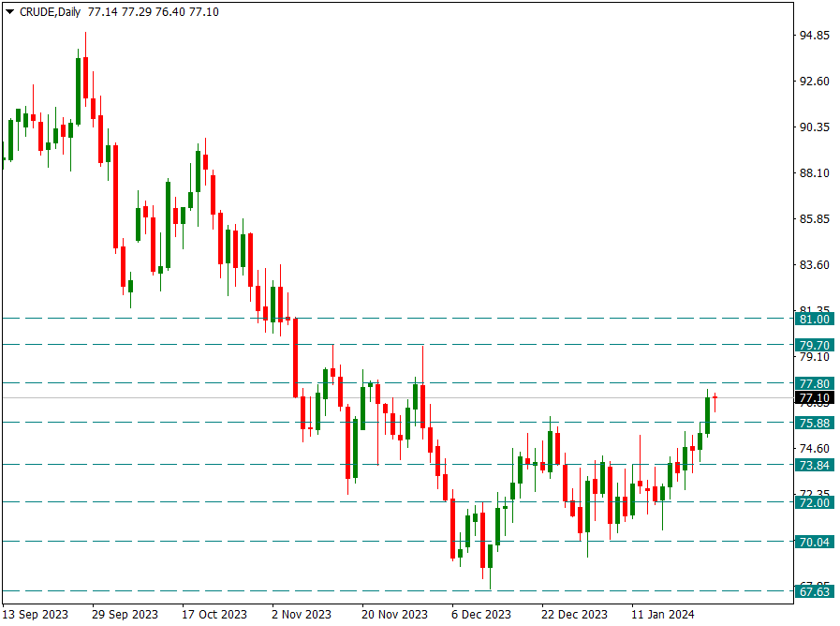840x626 pixels.
Task: Click the 29 Sep 2023 date label
Action: [x=125, y=614]
